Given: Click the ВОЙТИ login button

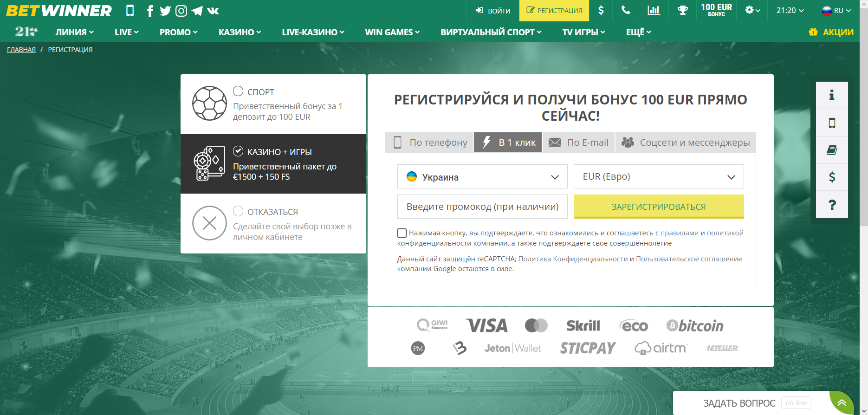Looking at the screenshot, I should (493, 10).
